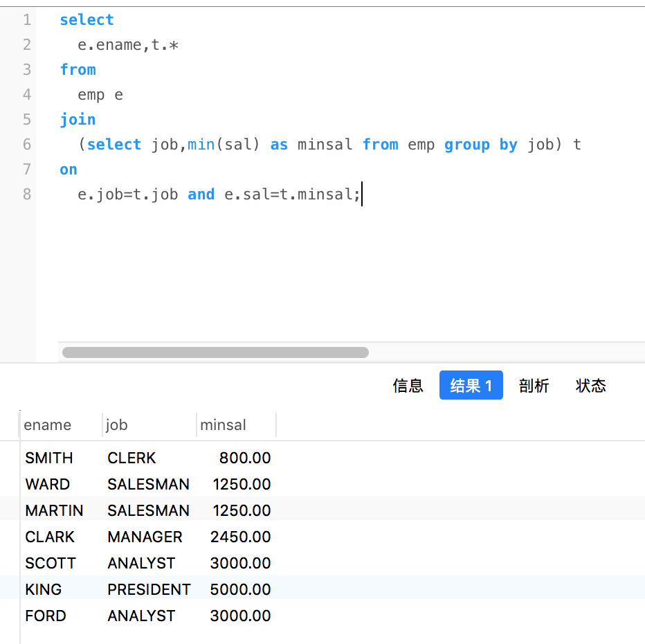Viewport: 645px width, 644px height.
Task: Click the minsal column header
Action: point(223,424)
